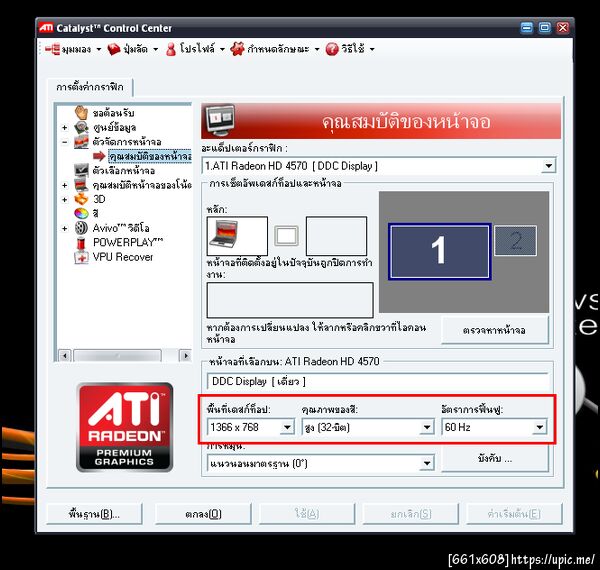Click tree horizontal scrollbar left arrow
This screenshot has width=600, height=570.
click(x=65, y=355)
